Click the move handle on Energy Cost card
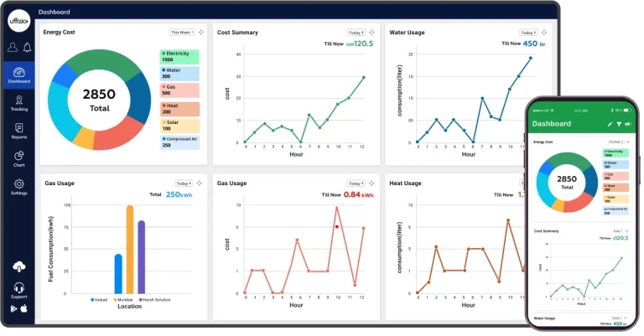 tap(201, 33)
